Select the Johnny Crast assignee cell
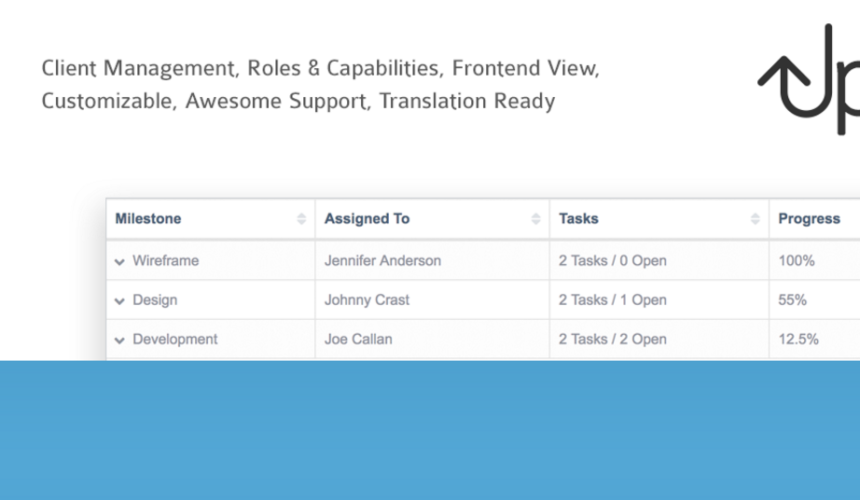This screenshot has height=500, width=860. coord(432,300)
